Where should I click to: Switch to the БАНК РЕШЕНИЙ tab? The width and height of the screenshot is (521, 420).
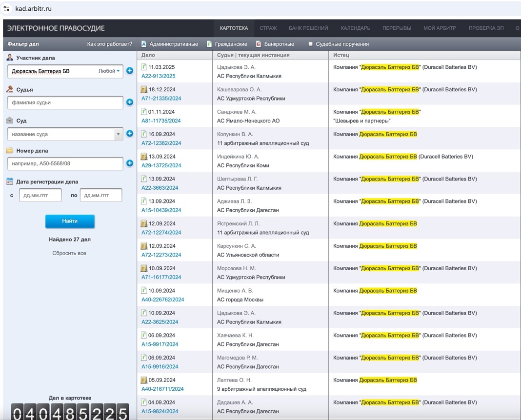[x=308, y=28]
